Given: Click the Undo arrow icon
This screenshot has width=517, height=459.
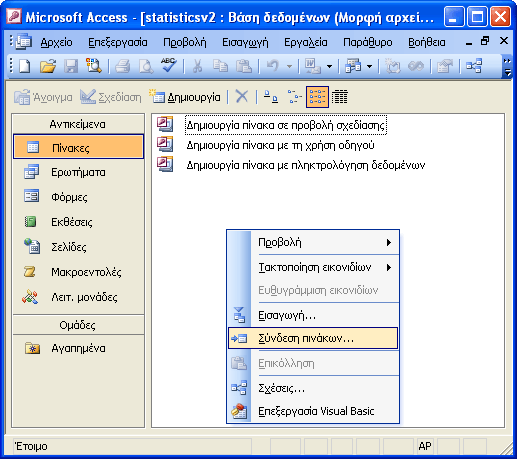Looking at the screenshot, I should (273, 66).
